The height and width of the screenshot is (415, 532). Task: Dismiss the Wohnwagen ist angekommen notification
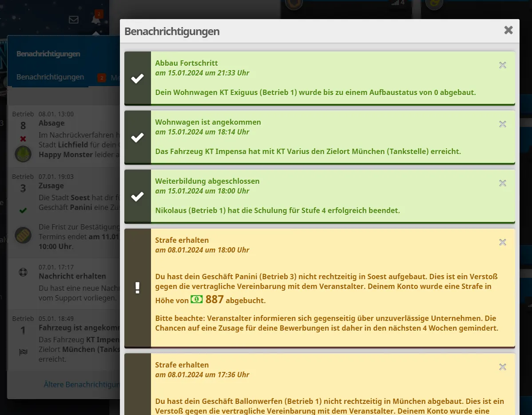[x=502, y=124]
